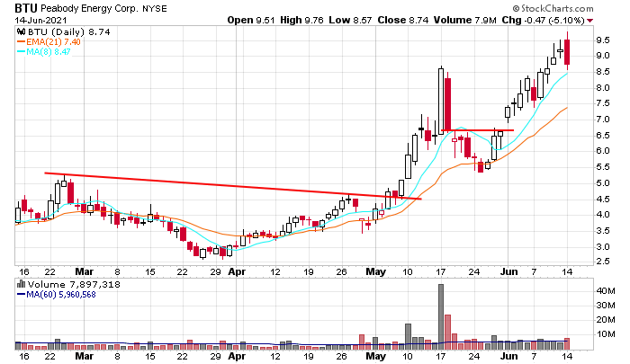Click the 'MA(60) 5,960,568' legend text
The width and height of the screenshot is (630, 364).
point(61,294)
